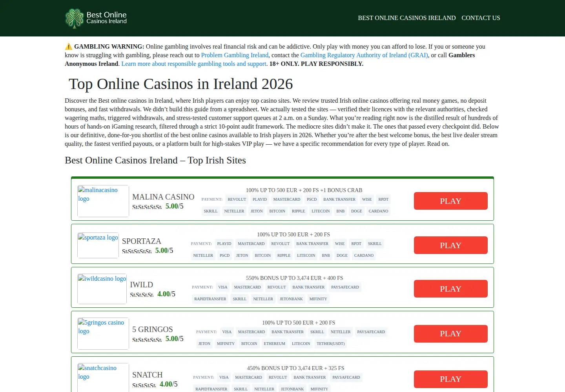565x392 pixels.
Task: Click the '5 GRINGOS' casino name
Action: (153, 329)
